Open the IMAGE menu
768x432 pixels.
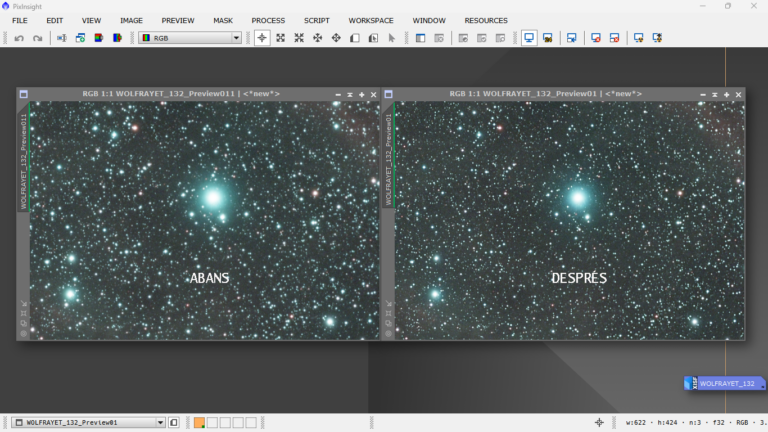point(131,21)
